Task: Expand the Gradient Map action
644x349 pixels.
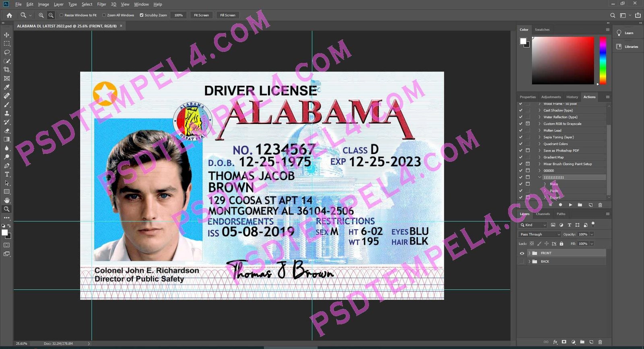Action: tap(540, 157)
